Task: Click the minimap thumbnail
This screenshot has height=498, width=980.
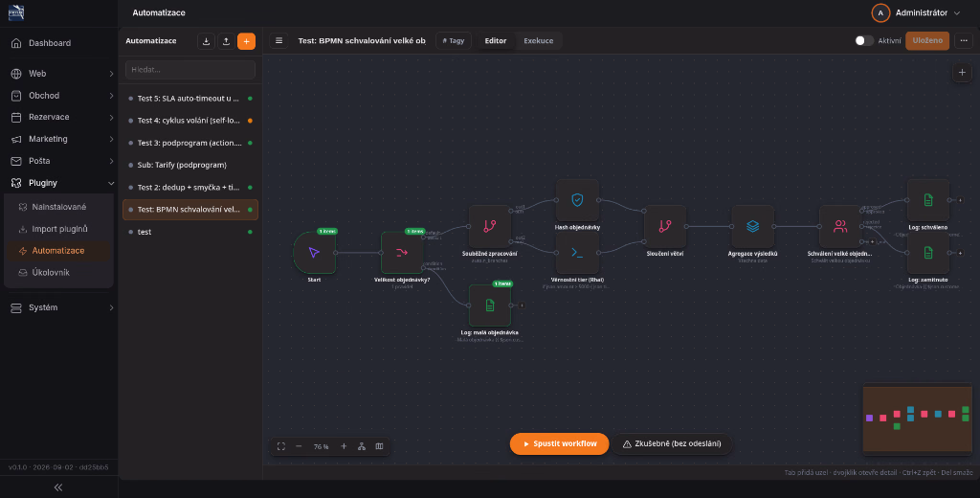Action: pyautogui.click(x=916, y=418)
